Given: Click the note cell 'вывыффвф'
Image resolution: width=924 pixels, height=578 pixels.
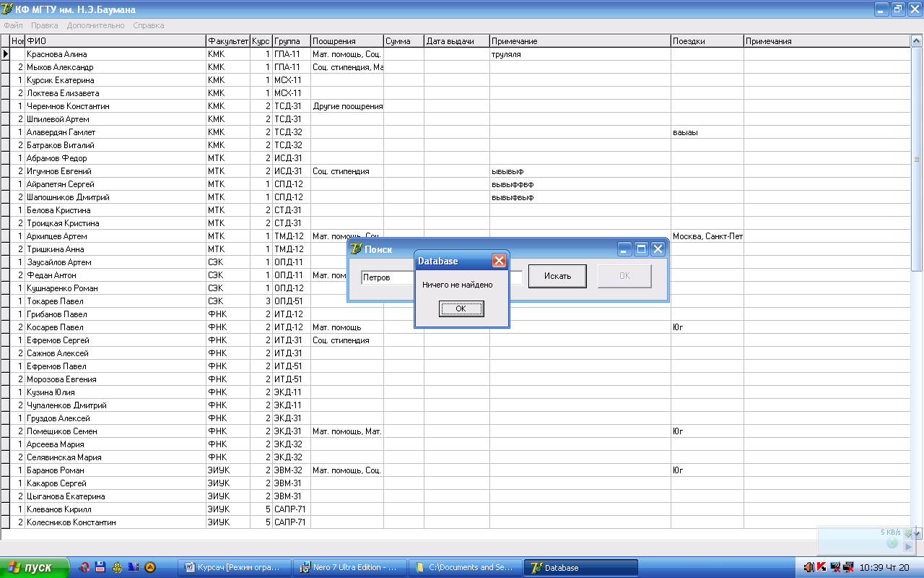Looking at the screenshot, I should pyautogui.click(x=580, y=184).
